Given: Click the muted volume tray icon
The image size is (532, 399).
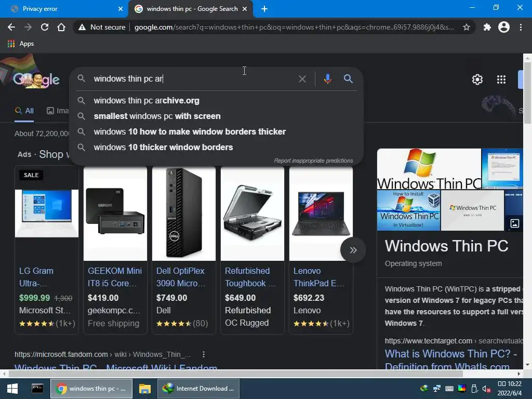Looking at the screenshot, I should (x=486, y=389).
